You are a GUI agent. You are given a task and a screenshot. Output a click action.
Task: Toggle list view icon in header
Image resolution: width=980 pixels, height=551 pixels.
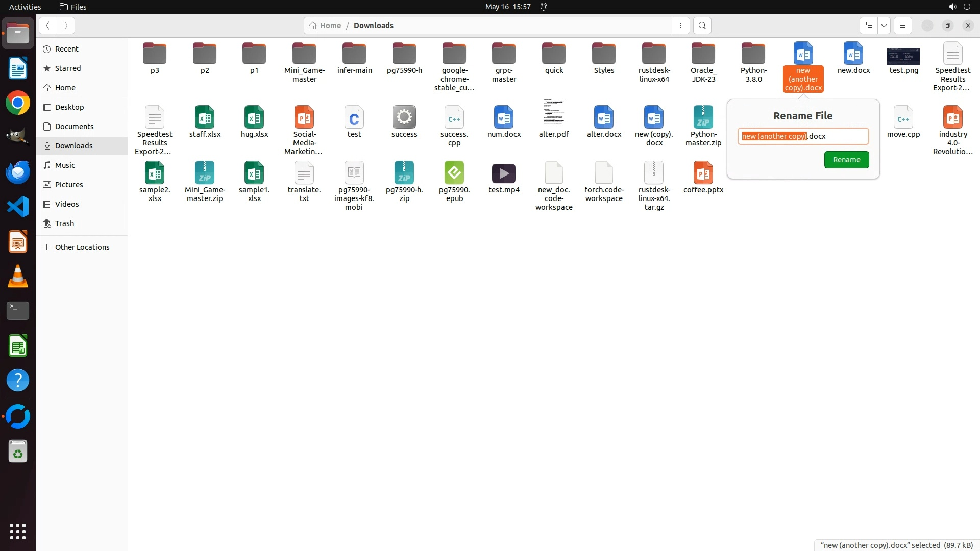point(868,26)
